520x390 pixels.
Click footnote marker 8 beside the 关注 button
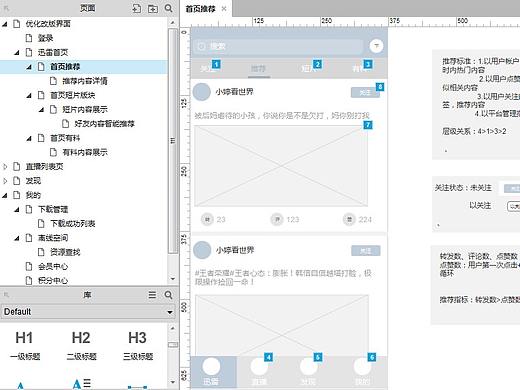tap(380, 87)
